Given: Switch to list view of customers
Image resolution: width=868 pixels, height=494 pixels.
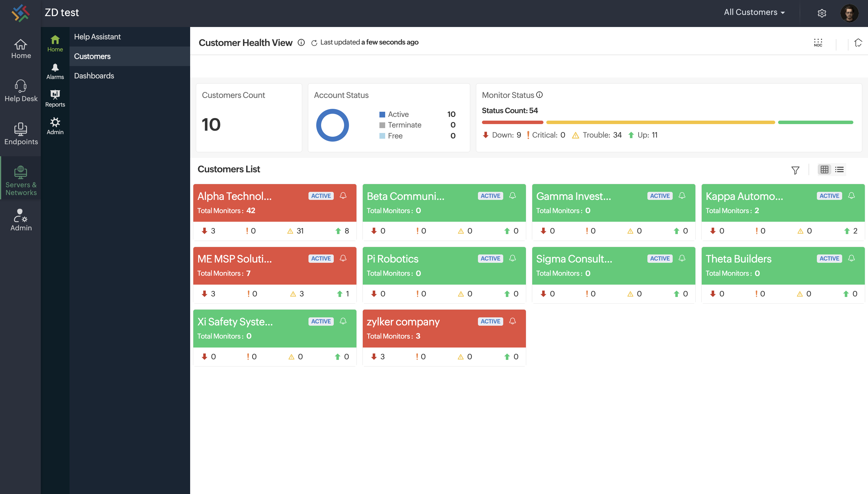Looking at the screenshot, I should tap(839, 169).
